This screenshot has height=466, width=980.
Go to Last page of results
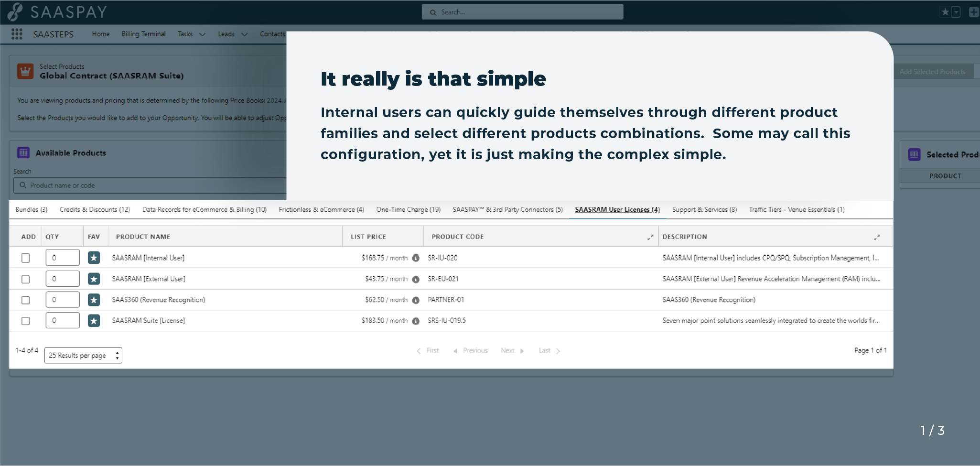click(x=549, y=350)
